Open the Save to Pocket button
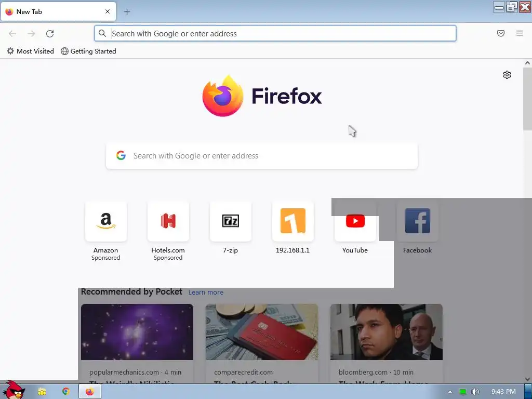The height and width of the screenshot is (399, 532). [501, 33]
